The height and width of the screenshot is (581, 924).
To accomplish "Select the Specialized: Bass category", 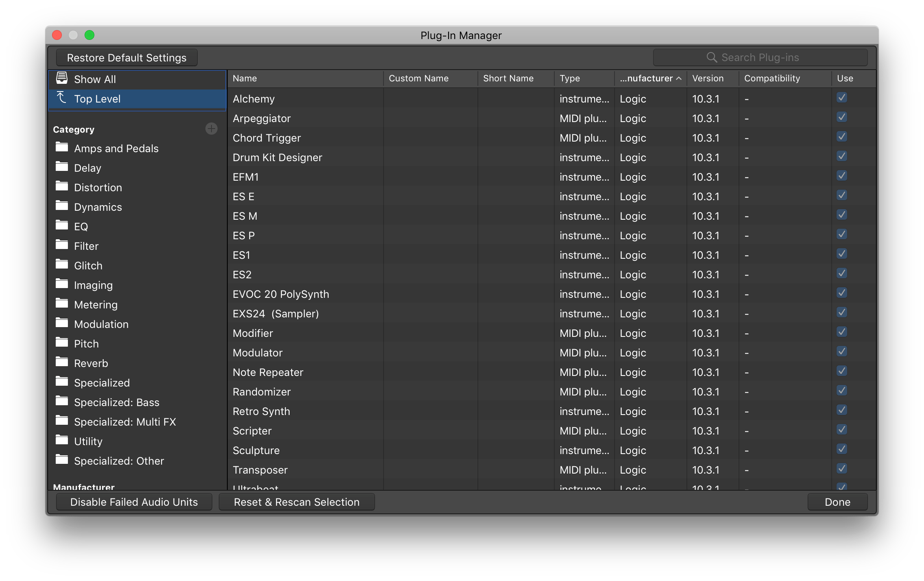I will (117, 402).
